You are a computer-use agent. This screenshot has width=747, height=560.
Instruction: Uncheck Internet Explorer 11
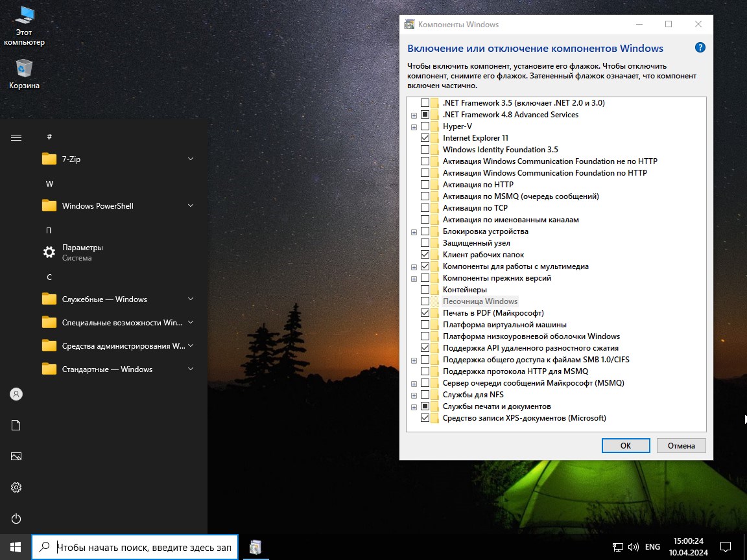coord(425,137)
